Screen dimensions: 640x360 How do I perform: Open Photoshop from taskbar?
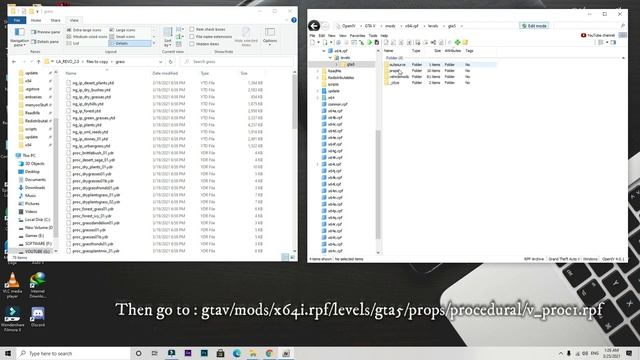pyautogui.click(x=204, y=353)
